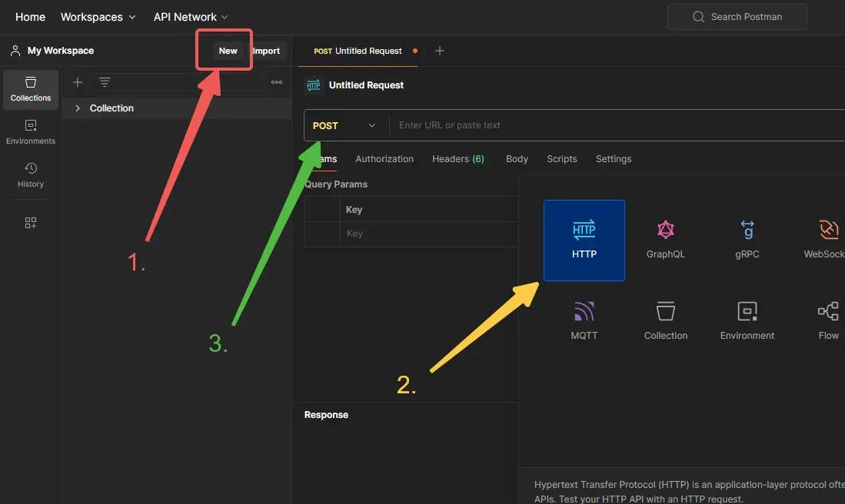The image size is (845, 504).
Task: Switch to the Scripts tab
Action: 561,159
